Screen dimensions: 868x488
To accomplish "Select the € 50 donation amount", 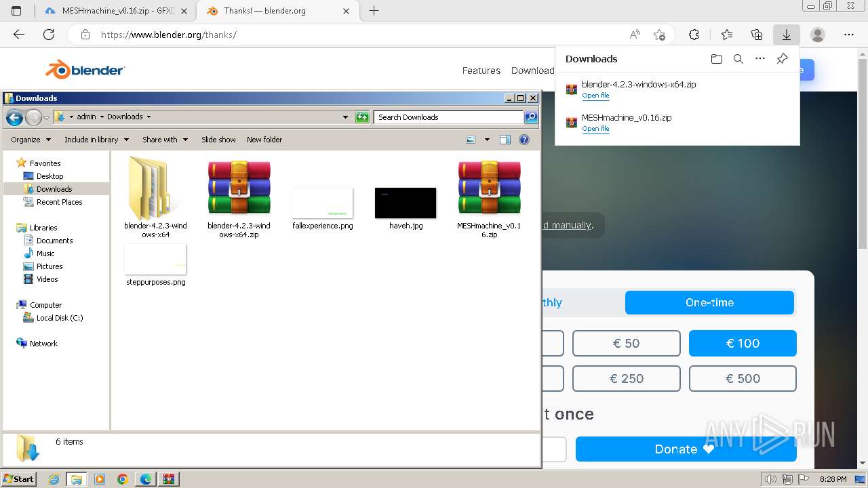I will pyautogui.click(x=626, y=344).
